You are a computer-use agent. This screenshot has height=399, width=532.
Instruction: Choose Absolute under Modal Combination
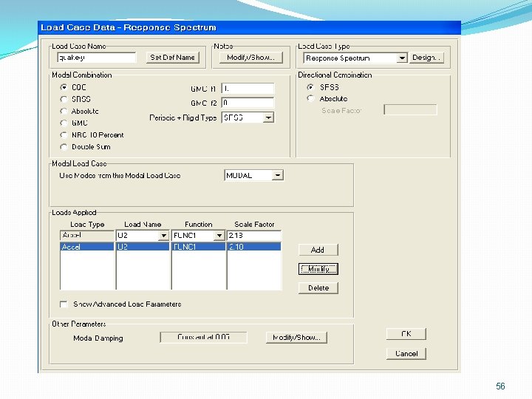[64, 111]
